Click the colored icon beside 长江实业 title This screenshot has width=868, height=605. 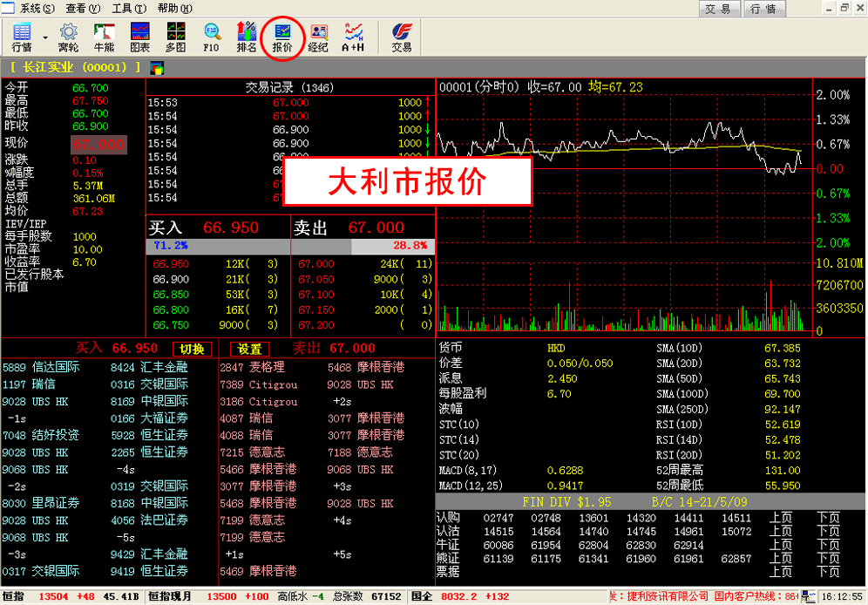[x=157, y=67]
